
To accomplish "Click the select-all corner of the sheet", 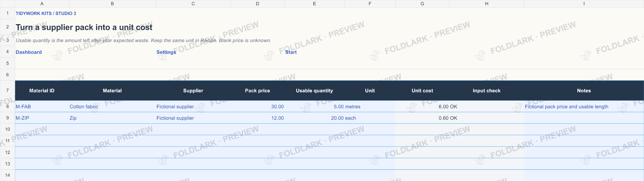I will tap(7, 4).
